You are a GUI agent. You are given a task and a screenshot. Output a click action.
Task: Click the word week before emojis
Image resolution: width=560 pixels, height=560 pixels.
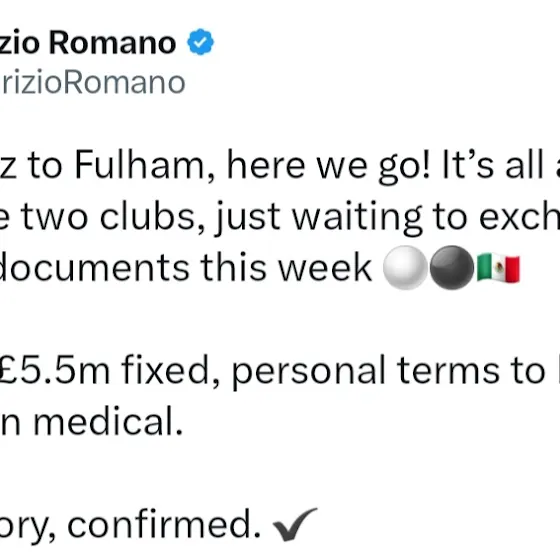coord(325,268)
